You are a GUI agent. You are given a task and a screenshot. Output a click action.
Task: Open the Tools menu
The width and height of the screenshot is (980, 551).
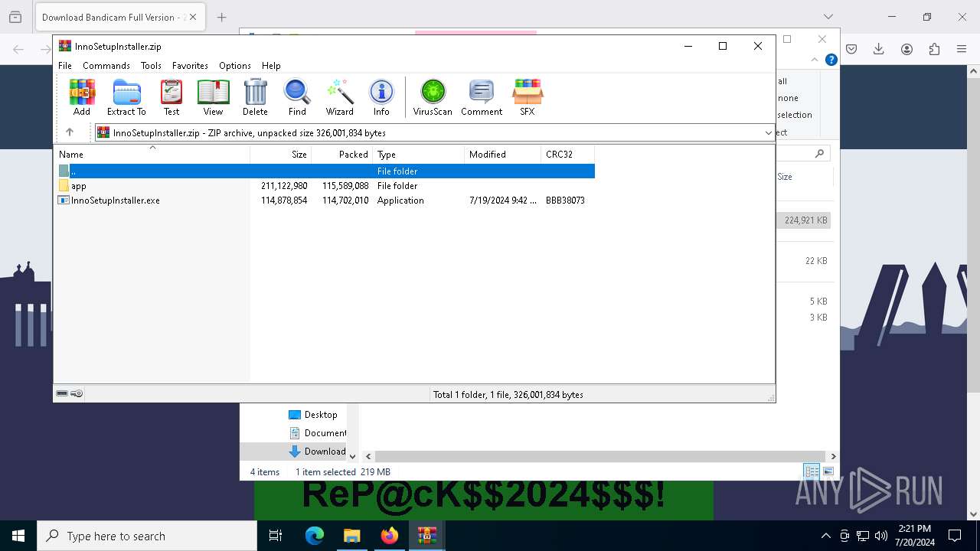click(151, 66)
